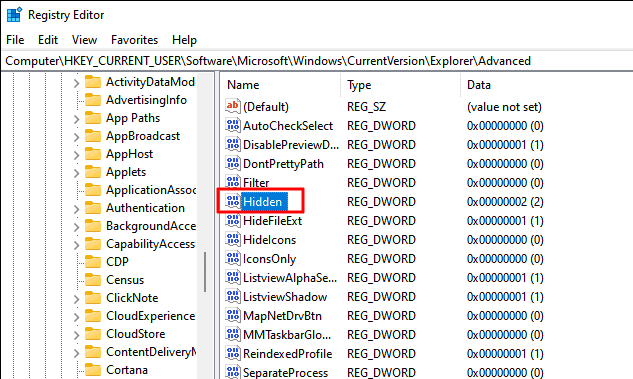This screenshot has height=379, width=633.
Task: Expand the CloudExperience key
Action: [76, 317]
